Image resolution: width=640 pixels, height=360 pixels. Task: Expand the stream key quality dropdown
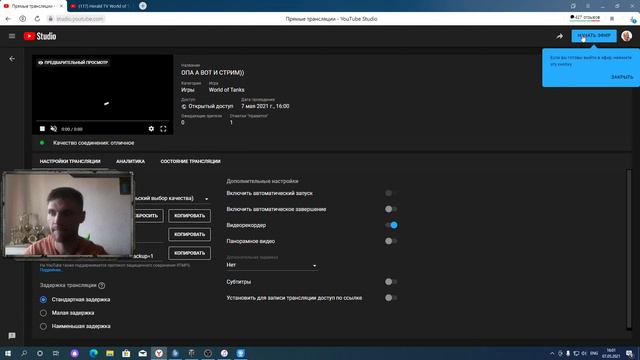tap(207, 199)
